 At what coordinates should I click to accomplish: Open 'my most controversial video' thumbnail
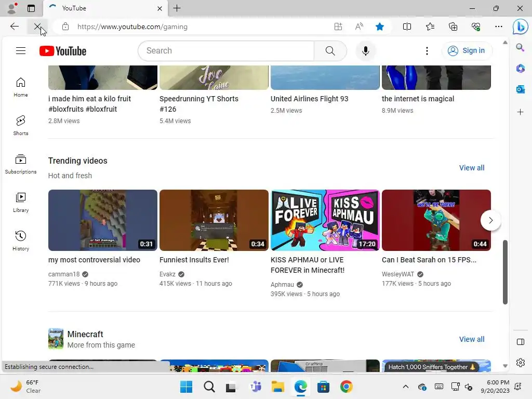(x=103, y=220)
